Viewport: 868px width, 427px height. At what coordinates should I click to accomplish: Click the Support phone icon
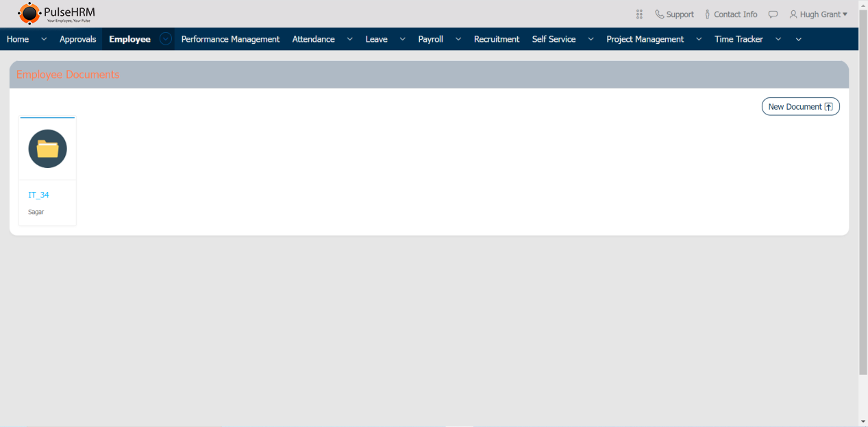659,14
